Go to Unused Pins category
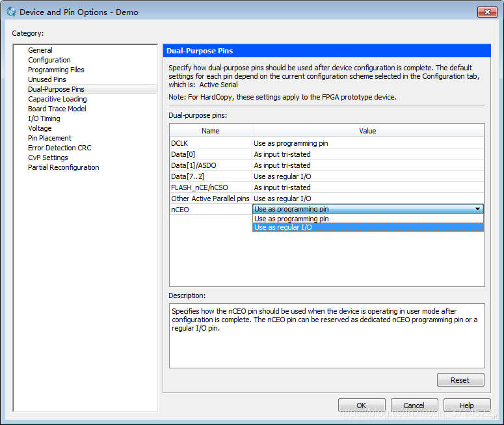The image size is (504, 425). pyautogui.click(x=47, y=79)
